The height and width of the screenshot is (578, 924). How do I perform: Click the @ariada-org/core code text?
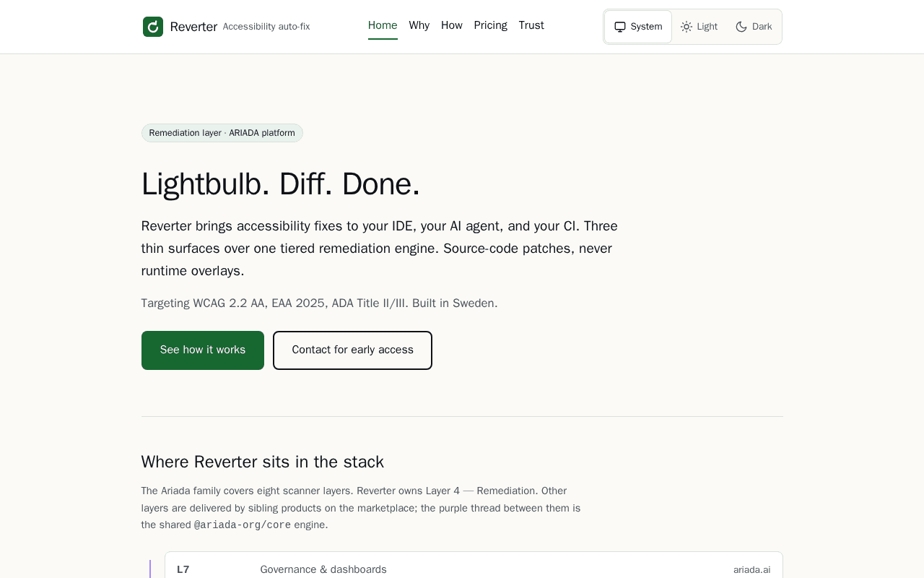tap(243, 525)
